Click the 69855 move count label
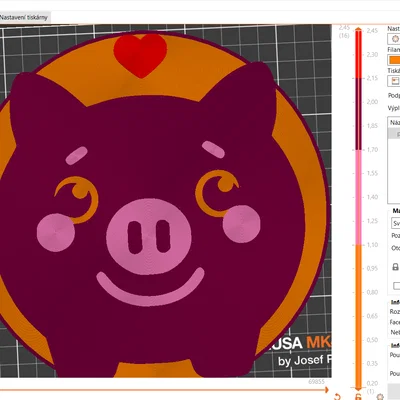This screenshot has width=400, height=400. point(316,382)
